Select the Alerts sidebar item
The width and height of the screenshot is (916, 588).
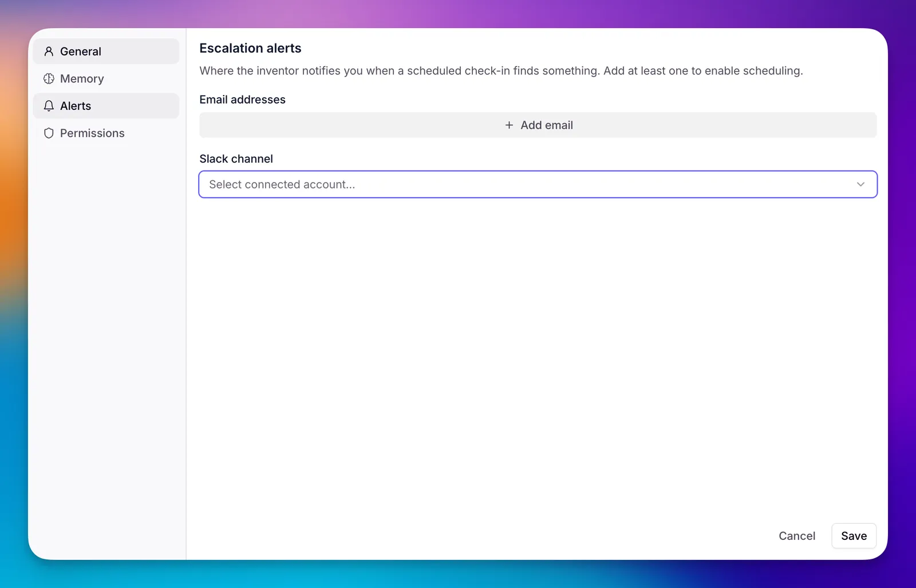tap(106, 106)
